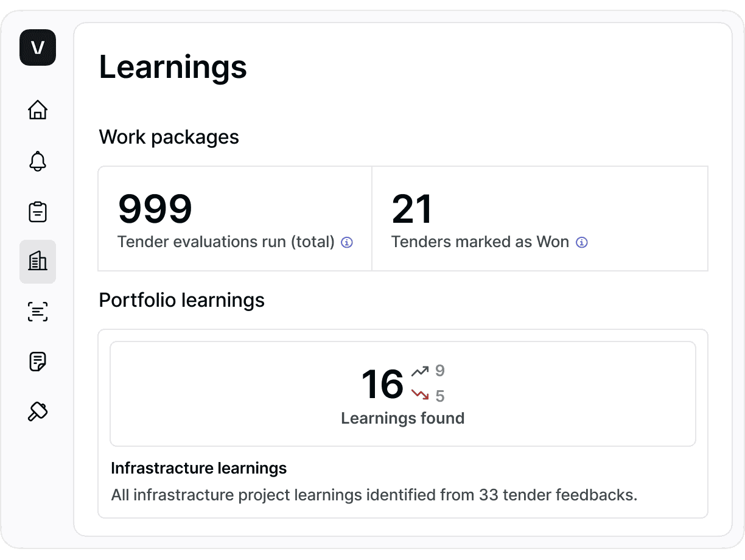Click the upward trend arrow icon
The height and width of the screenshot is (560, 745).
[x=420, y=371]
